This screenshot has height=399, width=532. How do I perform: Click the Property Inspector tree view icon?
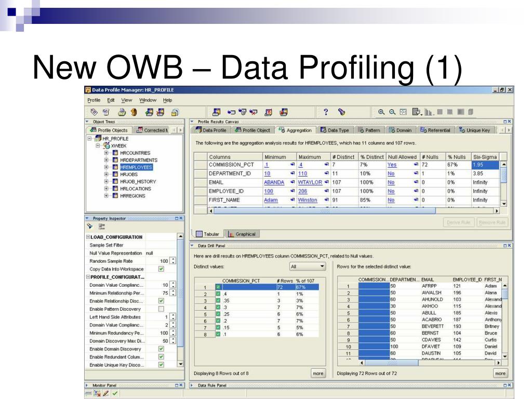click(102, 227)
